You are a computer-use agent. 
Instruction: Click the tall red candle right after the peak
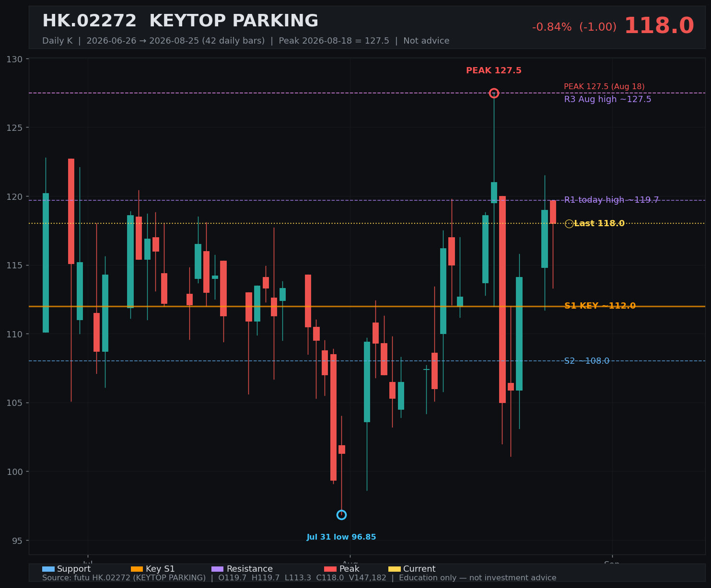point(502,300)
